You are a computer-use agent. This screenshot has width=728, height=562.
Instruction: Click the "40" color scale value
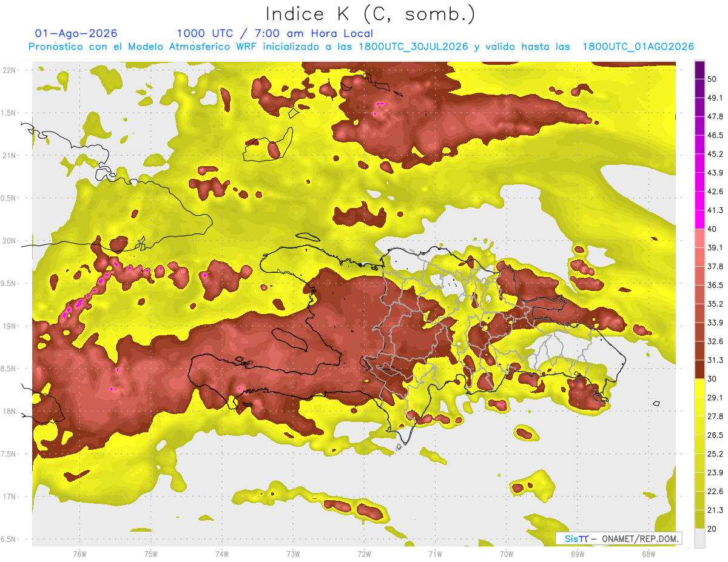click(x=713, y=229)
